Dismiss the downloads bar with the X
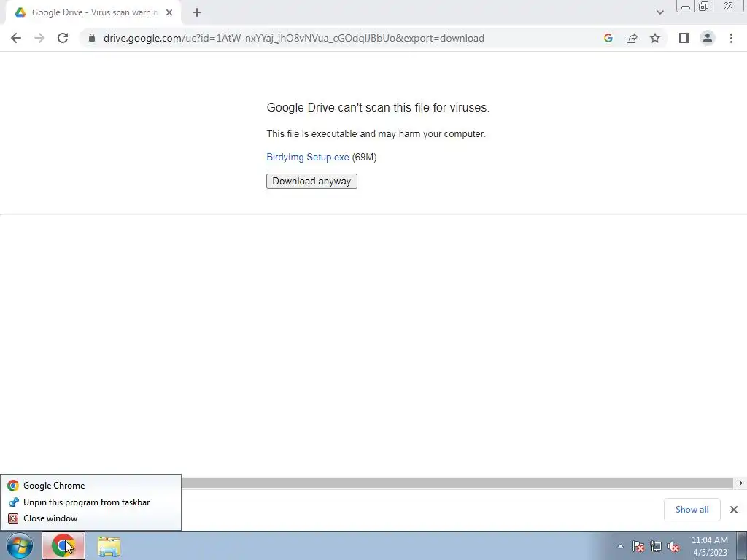 (734, 510)
